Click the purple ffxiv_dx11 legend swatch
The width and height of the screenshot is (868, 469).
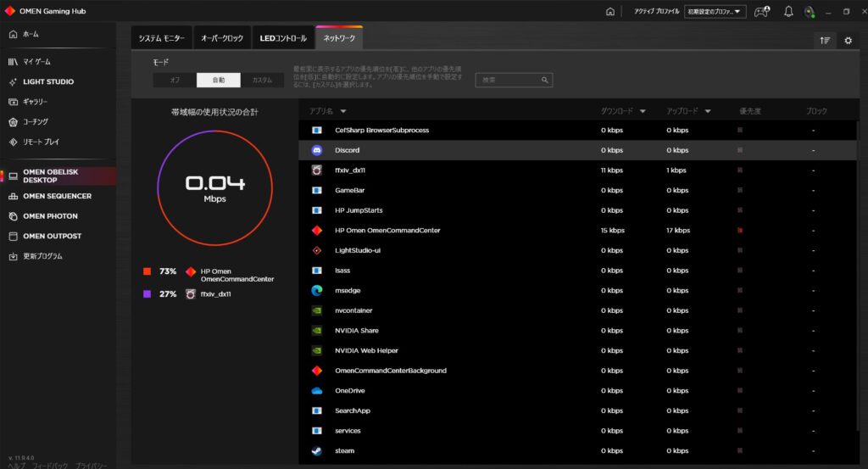tap(147, 293)
